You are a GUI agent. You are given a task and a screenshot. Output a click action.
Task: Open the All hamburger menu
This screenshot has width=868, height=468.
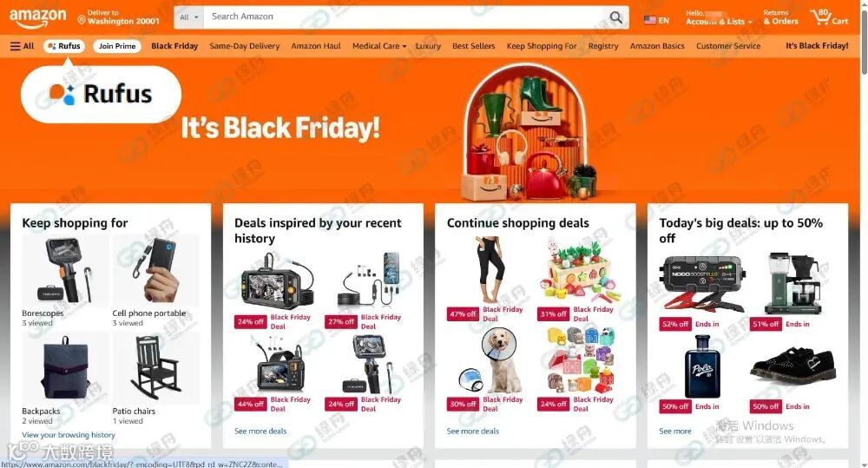click(x=23, y=46)
